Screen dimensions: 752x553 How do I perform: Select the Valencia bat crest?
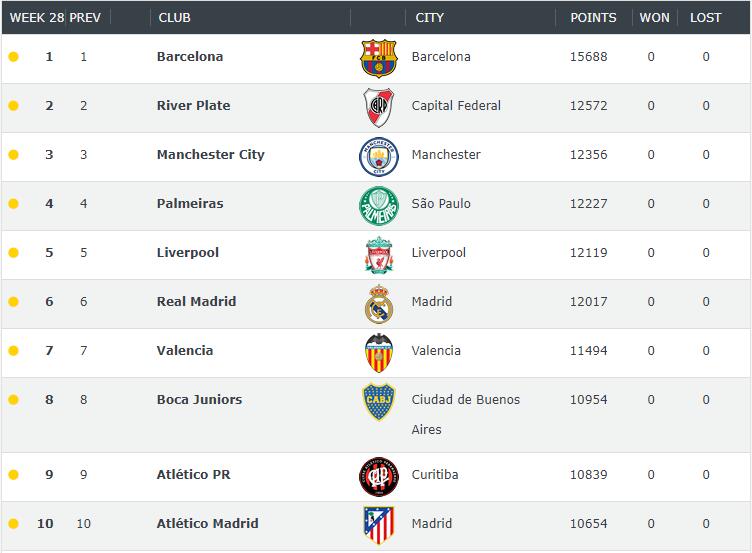tap(378, 353)
